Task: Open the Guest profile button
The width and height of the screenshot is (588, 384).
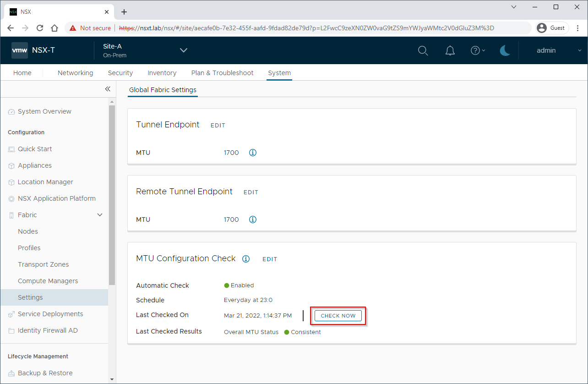Action: click(552, 28)
